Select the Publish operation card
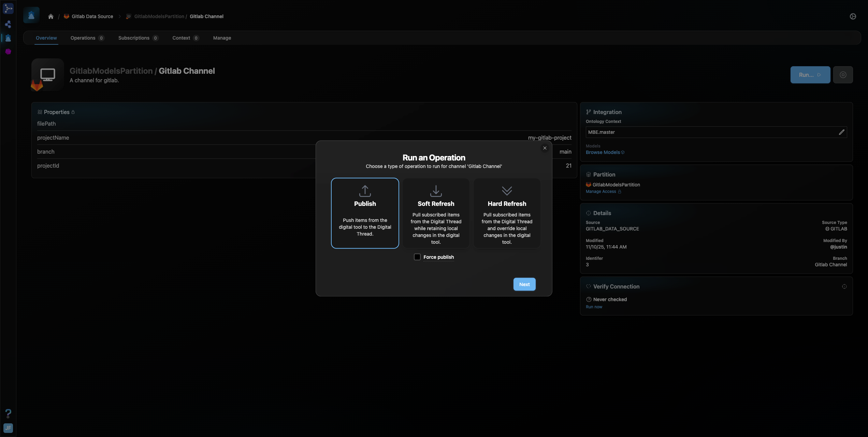The image size is (868, 437). tap(365, 213)
